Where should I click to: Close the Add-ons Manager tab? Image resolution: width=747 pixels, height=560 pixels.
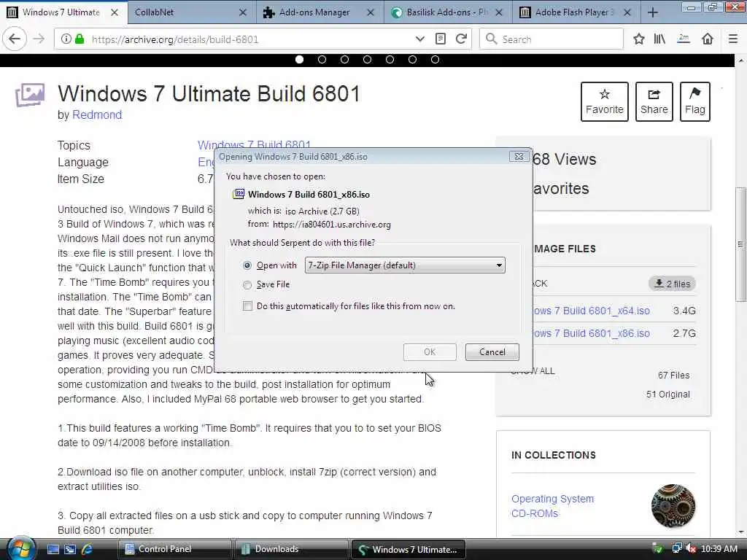[370, 12]
